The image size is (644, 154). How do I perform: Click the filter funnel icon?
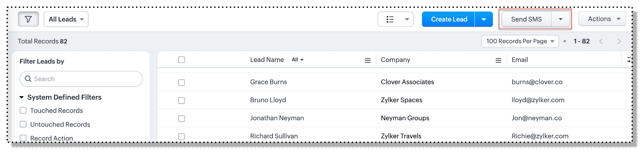click(28, 19)
